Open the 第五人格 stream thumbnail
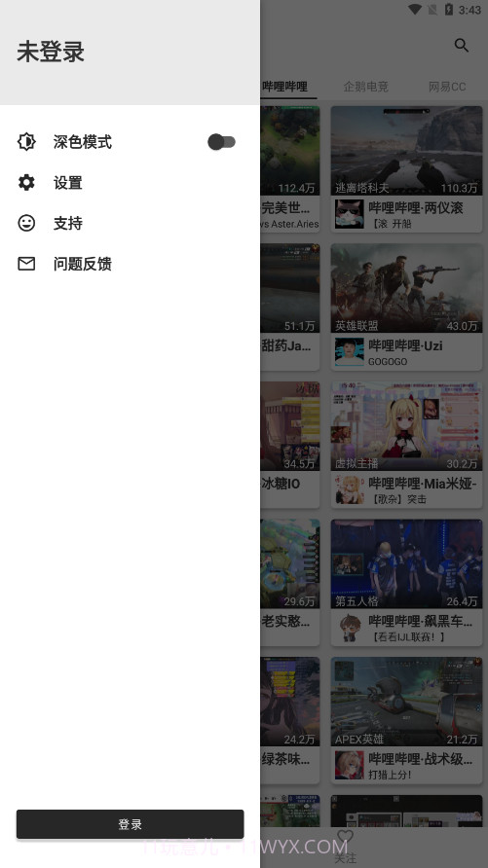The image size is (488, 868). coord(406,564)
